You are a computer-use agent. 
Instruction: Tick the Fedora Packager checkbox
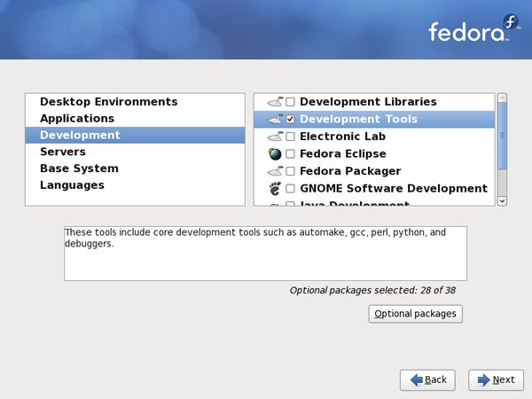click(290, 171)
